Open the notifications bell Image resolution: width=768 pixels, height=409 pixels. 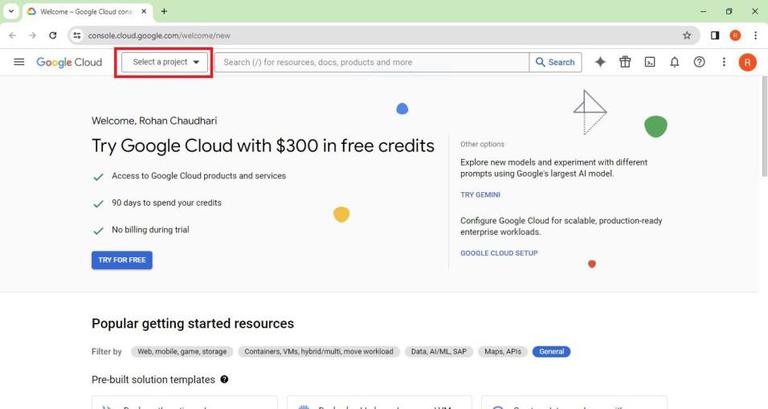click(x=674, y=62)
